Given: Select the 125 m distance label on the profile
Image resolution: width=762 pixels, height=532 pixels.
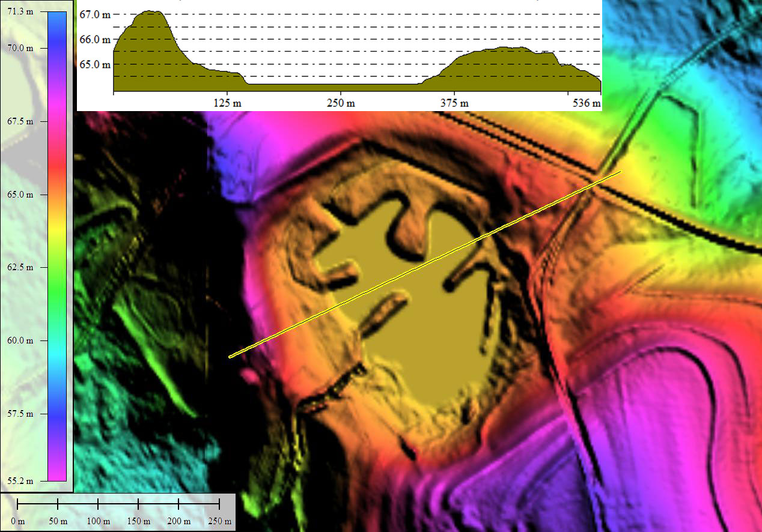Looking at the screenshot, I should pos(227,103).
